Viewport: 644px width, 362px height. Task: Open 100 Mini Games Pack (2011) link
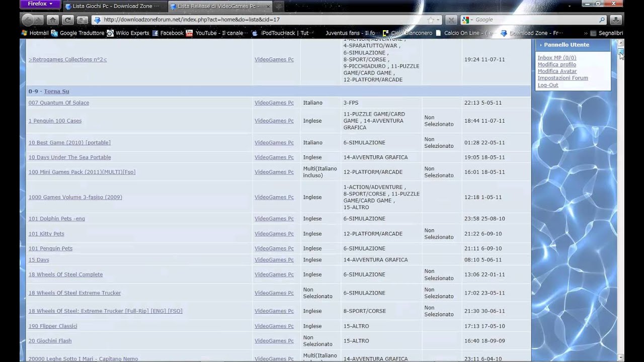pos(82,172)
